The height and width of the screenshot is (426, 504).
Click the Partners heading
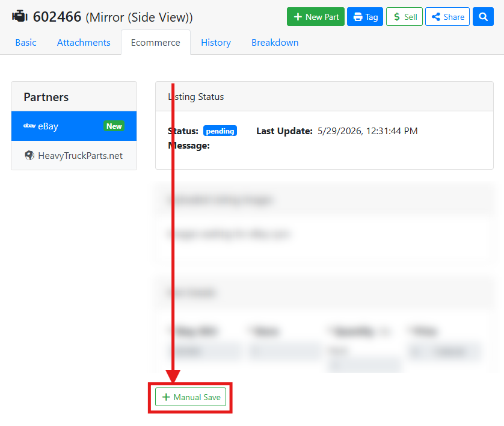click(x=46, y=97)
